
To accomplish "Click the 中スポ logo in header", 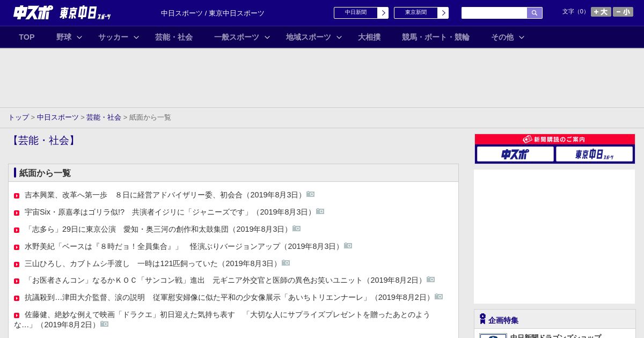I will tap(33, 12).
